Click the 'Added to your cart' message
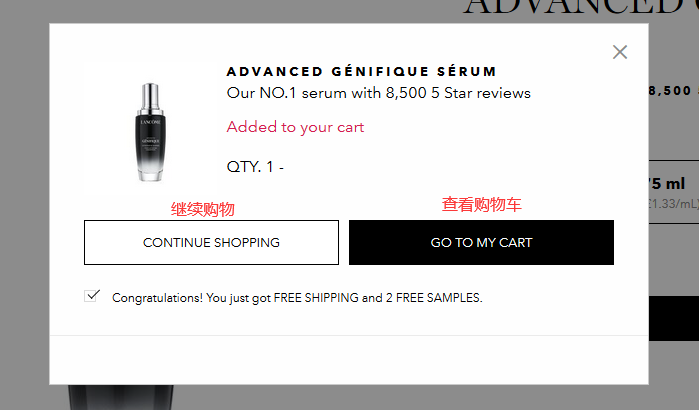The height and width of the screenshot is (410, 699). coord(295,127)
